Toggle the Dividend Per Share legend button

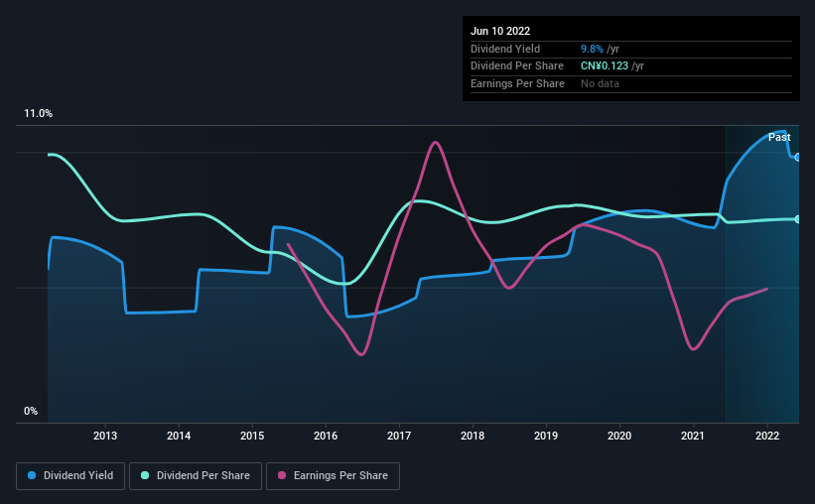point(196,476)
